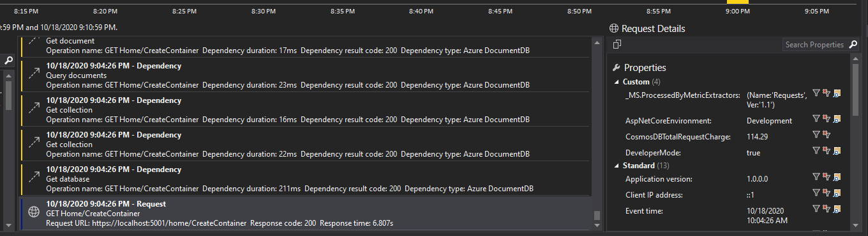
Task: Select the Get document dependency event
Action: click(306, 46)
